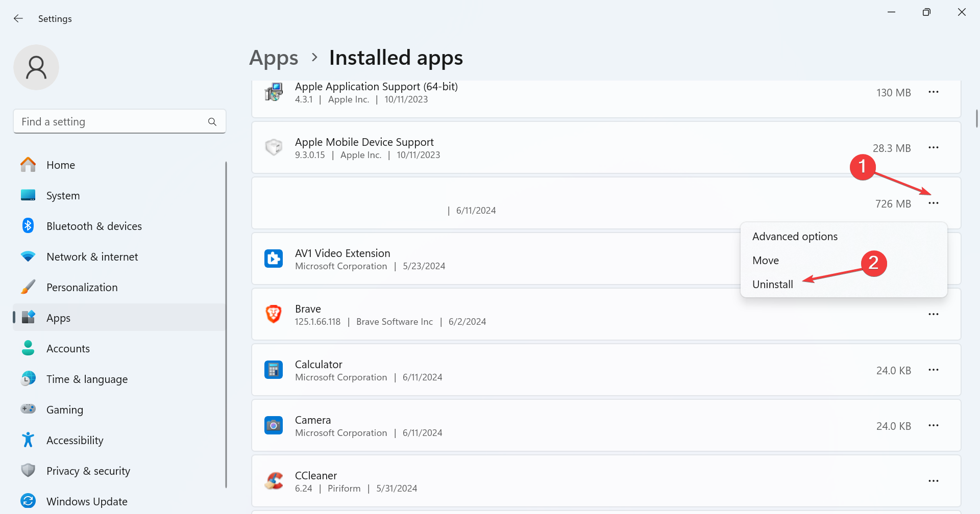This screenshot has width=980, height=514.
Task: Select Personalization in sidebar
Action: tap(119, 287)
